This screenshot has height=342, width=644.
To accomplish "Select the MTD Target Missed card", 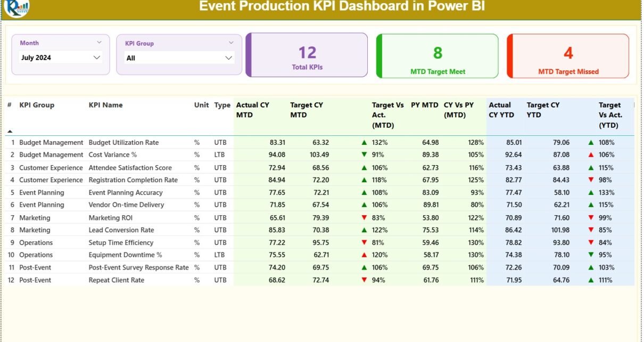I will pyautogui.click(x=568, y=56).
